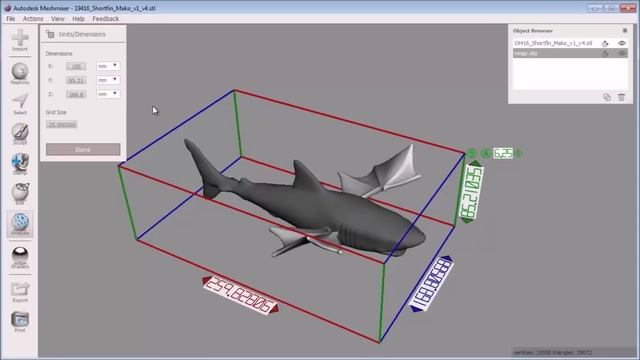Minimize the Meshmixer window

[595, 8]
